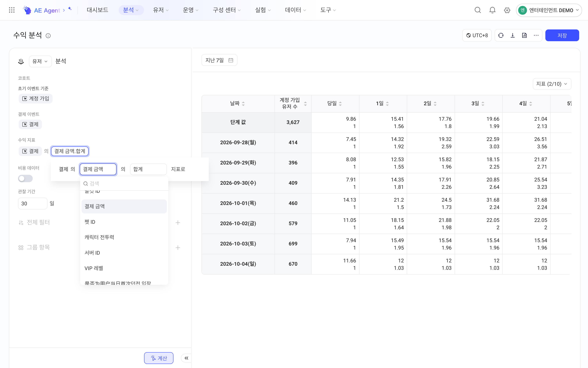588x368 pixels.
Task: Open the 지표 (2/10) dropdown
Action: pos(552,84)
